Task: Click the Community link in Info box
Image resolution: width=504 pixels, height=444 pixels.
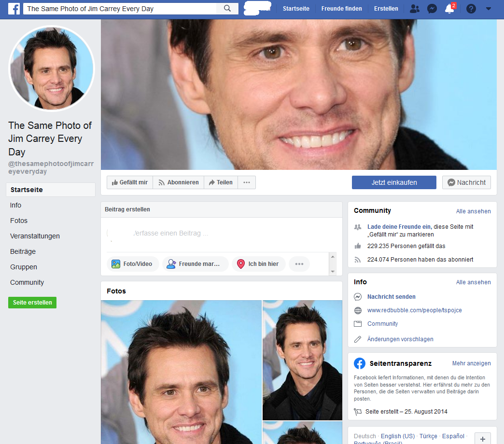Action: tap(382, 323)
